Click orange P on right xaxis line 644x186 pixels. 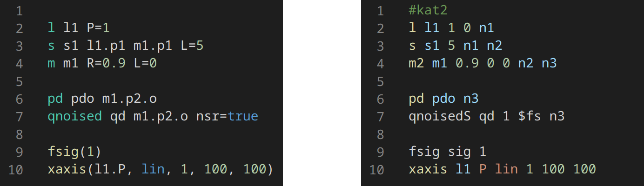483,169
